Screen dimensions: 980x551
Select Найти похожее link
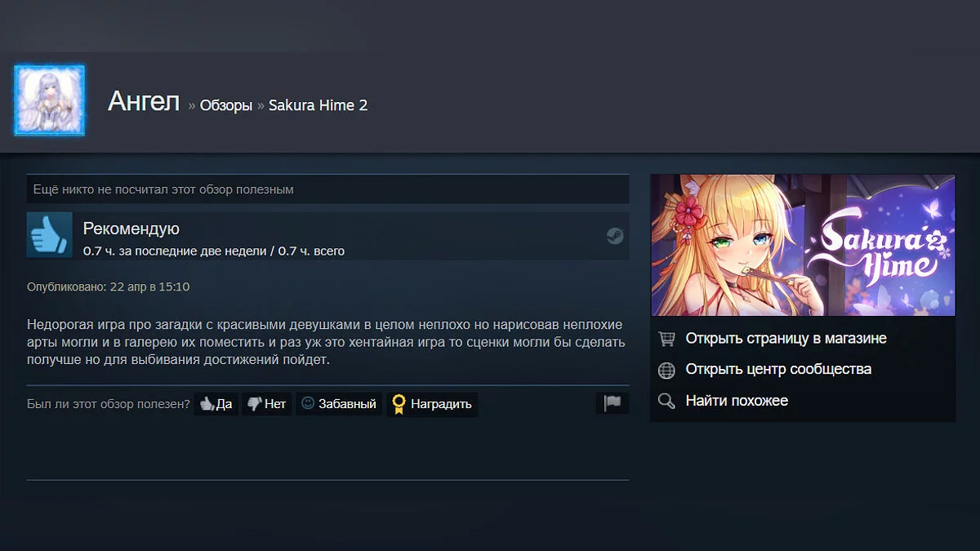point(737,401)
